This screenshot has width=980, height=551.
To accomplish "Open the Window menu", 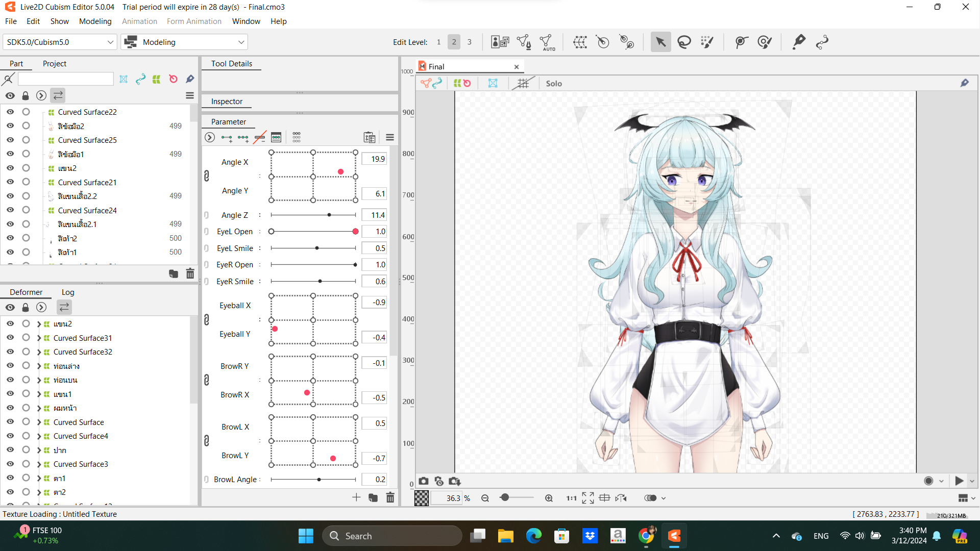I will 246,21.
